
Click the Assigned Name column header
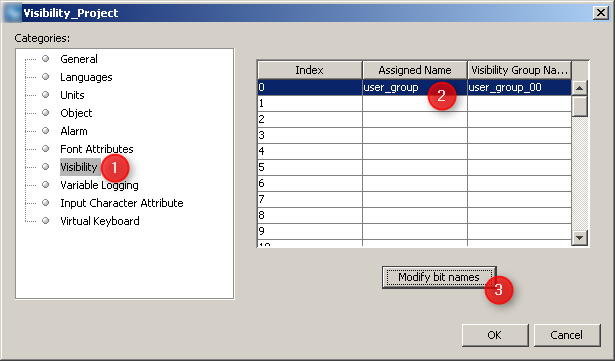(x=415, y=70)
